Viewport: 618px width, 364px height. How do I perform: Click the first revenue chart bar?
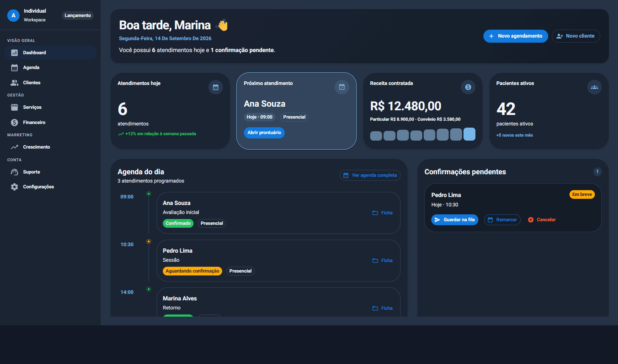(376, 136)
